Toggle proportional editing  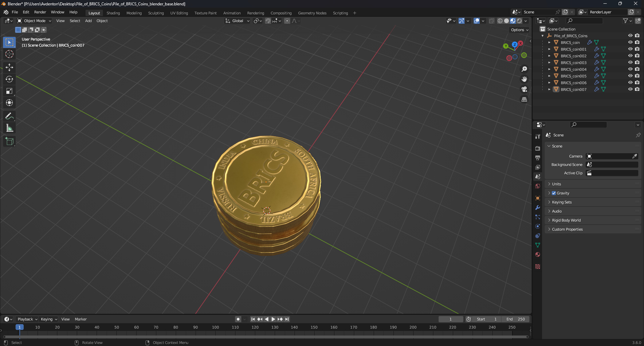[287, 21]
